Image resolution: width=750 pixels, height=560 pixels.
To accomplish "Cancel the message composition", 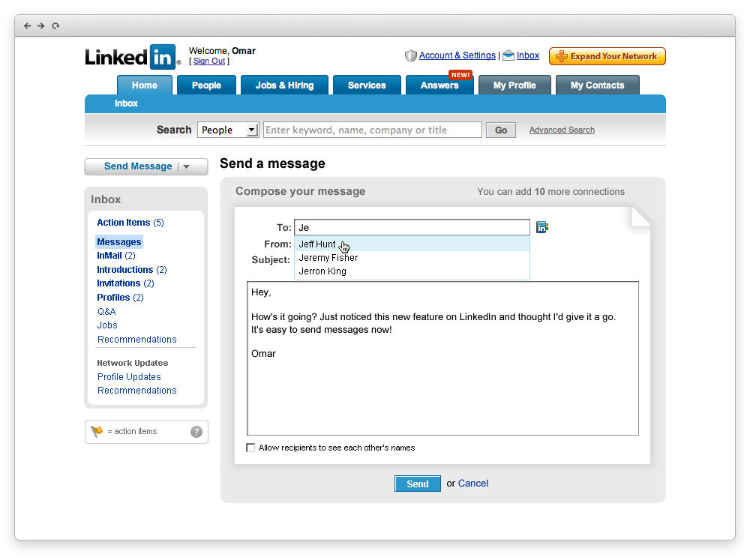I will [473, 484].
